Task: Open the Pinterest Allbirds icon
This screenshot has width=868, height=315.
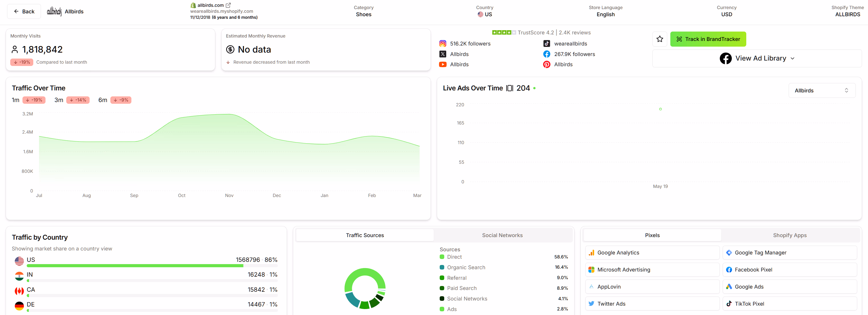Action: pyautogui.click(x=547, y=64)
